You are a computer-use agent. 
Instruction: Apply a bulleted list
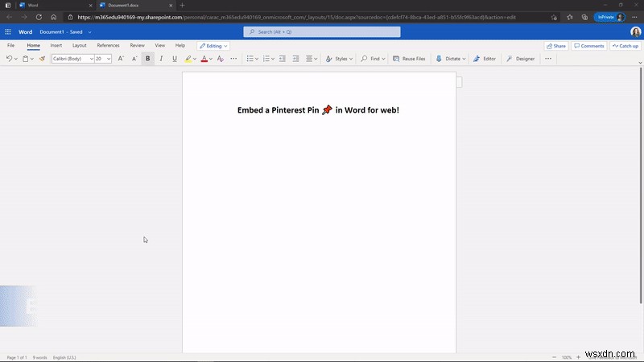pyautogui.click(x=250, y=59)
